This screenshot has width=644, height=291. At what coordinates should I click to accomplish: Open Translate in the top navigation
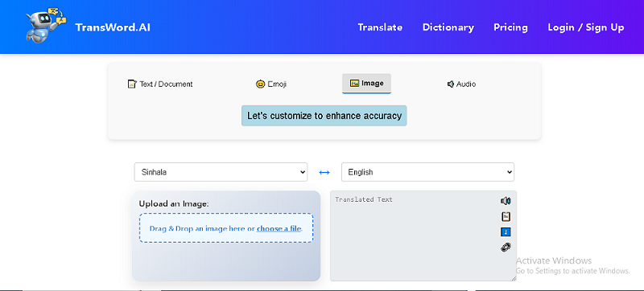pyautogui.click(x=380, y=27)
